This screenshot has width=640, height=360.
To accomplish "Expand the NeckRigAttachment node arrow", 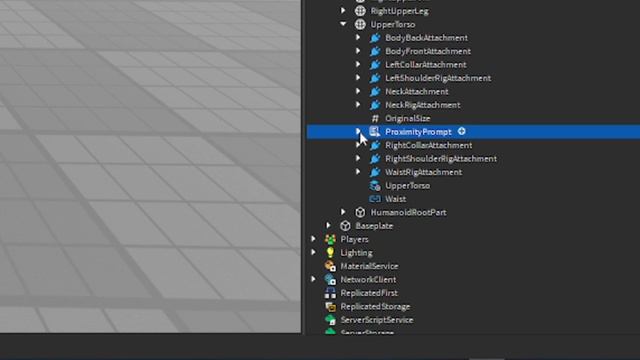I will pos(358,105).
